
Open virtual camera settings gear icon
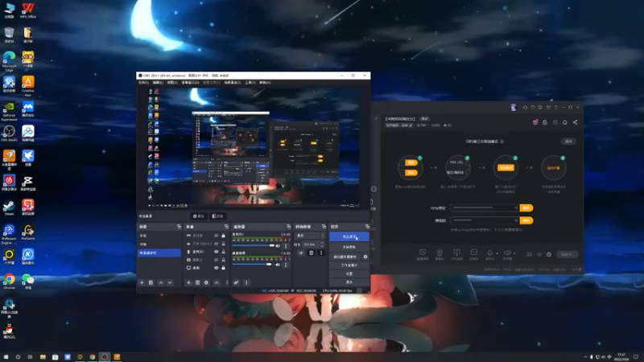tap(365, 257)
